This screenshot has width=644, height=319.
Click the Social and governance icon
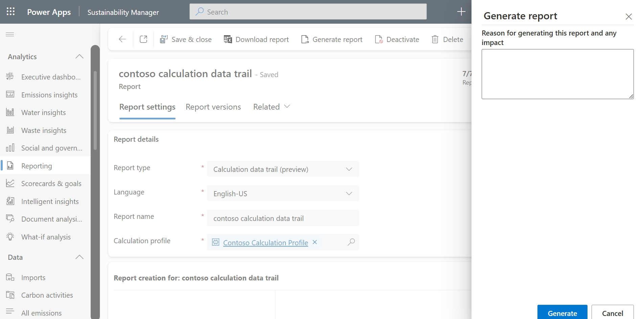tap(10, 147)
